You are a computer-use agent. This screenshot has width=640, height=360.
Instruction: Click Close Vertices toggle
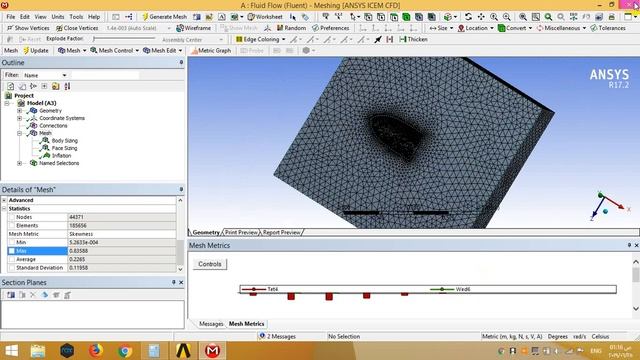click(x=77, y=28)
